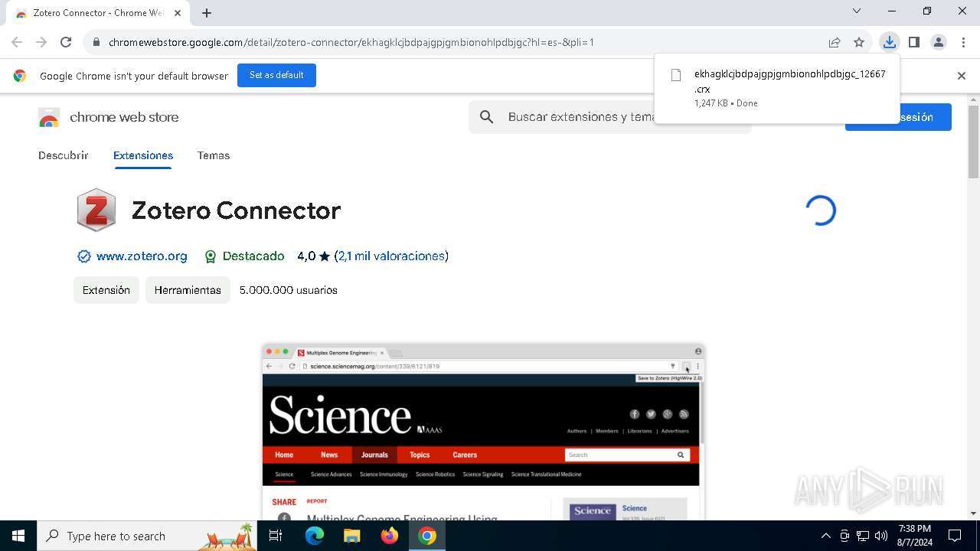Click the Destacado featured badge

click(x=245, y=256)
